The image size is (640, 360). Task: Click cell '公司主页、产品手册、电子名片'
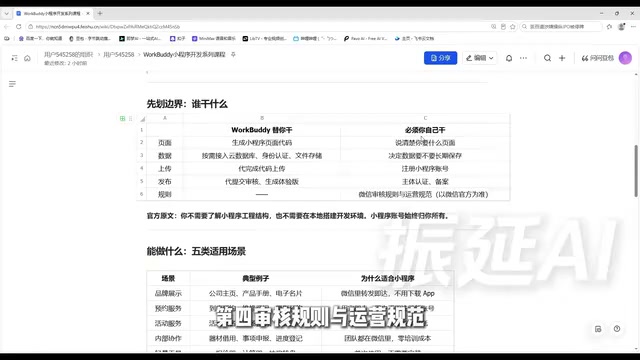point(256,293)
